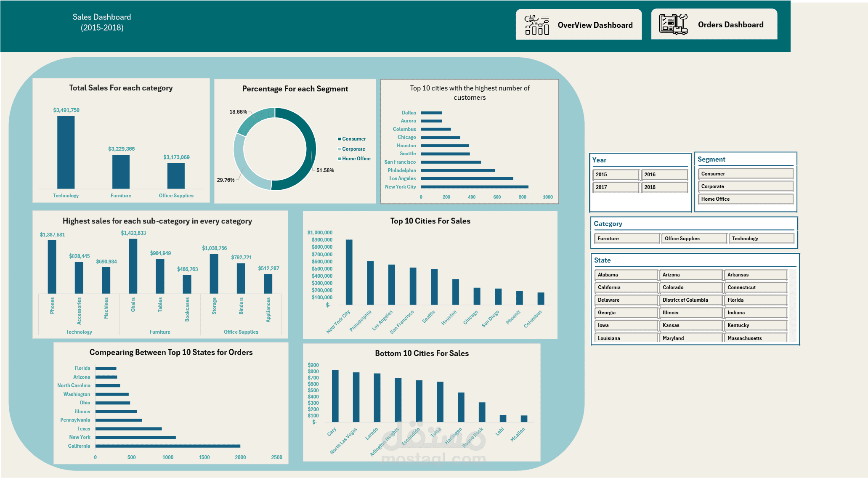Filter by Technology category

(x=761, y=239)
